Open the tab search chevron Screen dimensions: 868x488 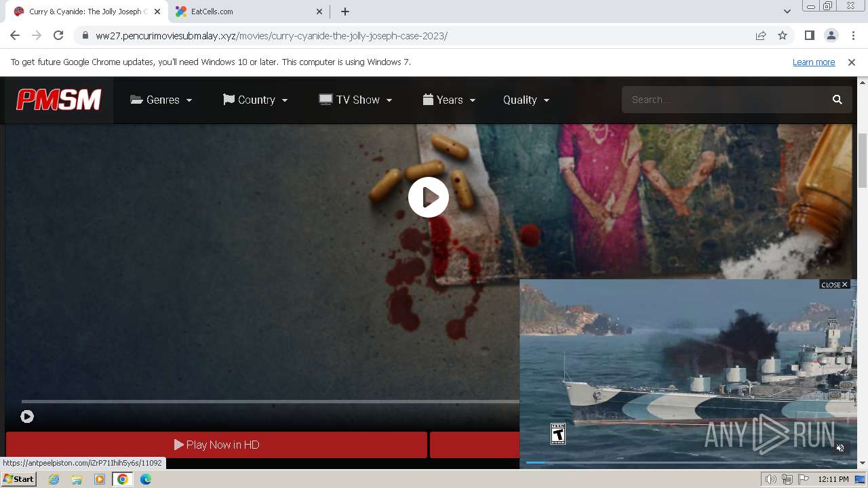click(x=787, y=12)
